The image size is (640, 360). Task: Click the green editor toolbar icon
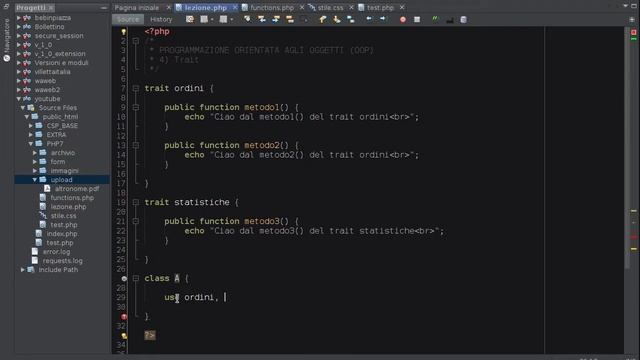point(436,19)
